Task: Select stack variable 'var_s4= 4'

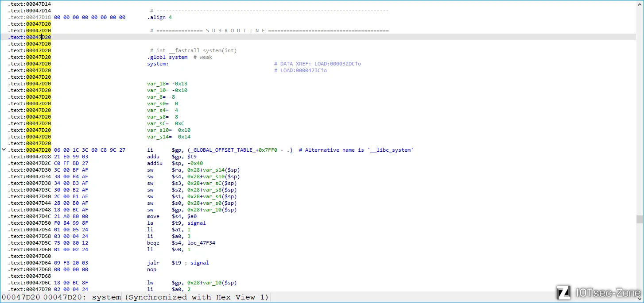Action: click(163, 110)
